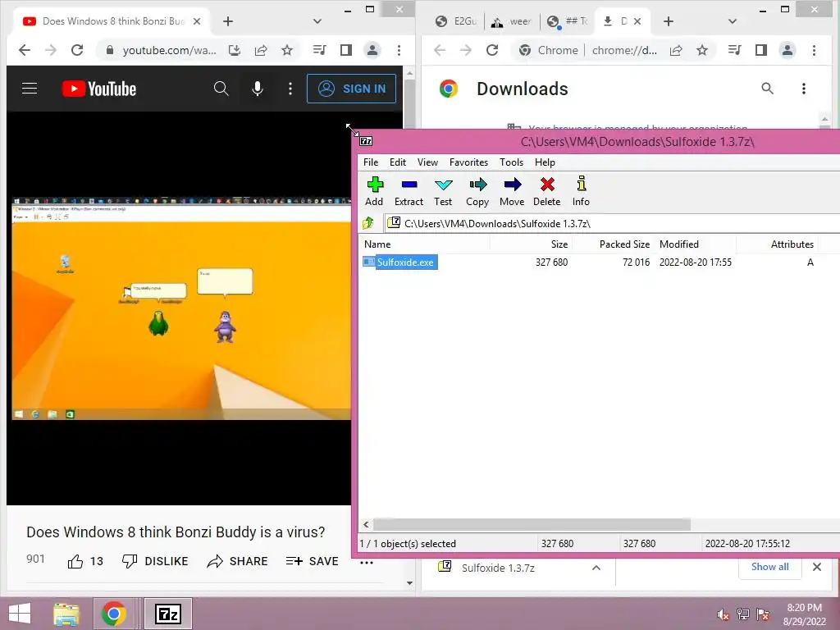This screenshot has height=630, width=840.
Task: Open profile menu in YouTube browser window
Action: [x=372, y=50]
